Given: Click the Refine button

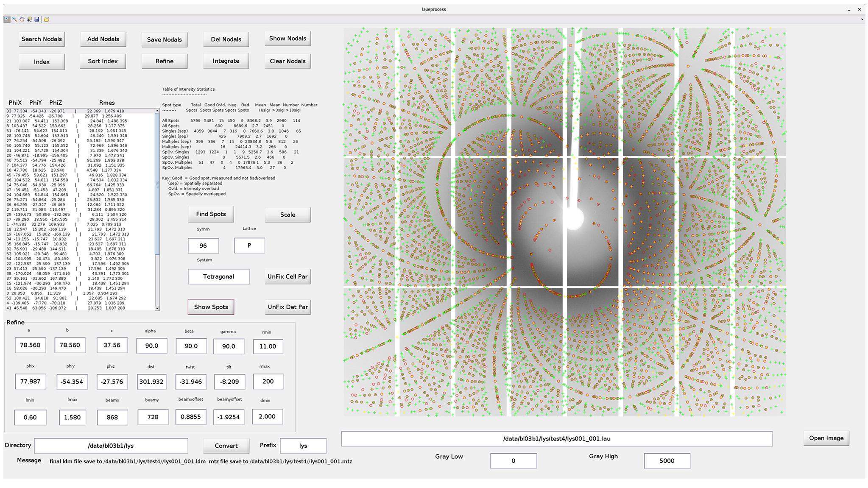Looking at the screenshot, I should click(x=164, y=61).
